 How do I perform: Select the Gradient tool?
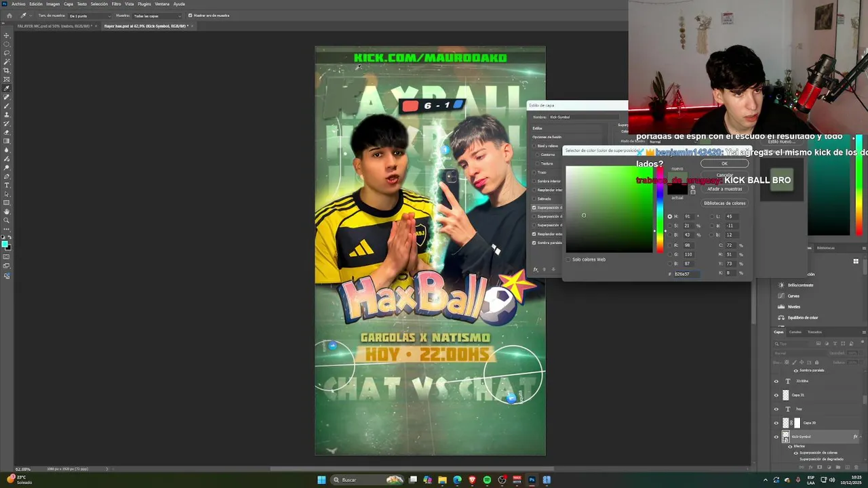click(x=7, y=141)
